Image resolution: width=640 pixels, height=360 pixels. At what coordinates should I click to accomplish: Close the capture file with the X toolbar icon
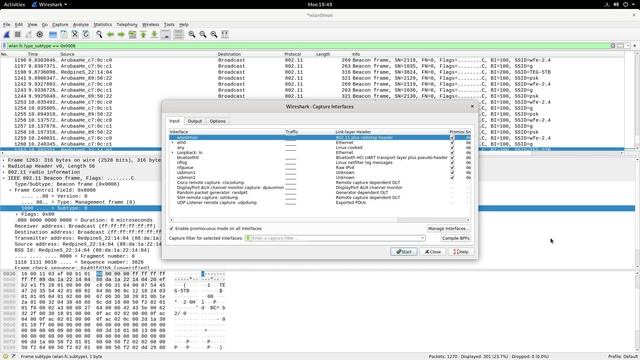[x=75, y=35]
